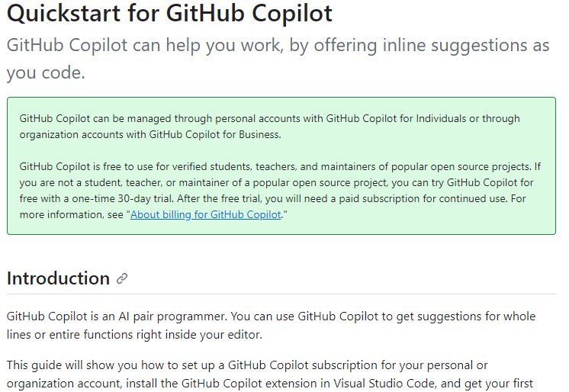Click the phrase 'more information, see' before the billing link
The height and width of the screenshot is (392, 569).
coord(72,214)
